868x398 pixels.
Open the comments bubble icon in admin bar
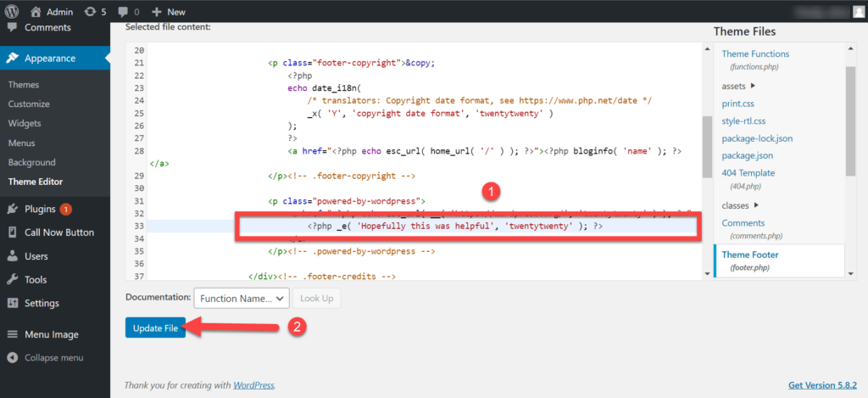pyautogui.click(x=123, y=12)
